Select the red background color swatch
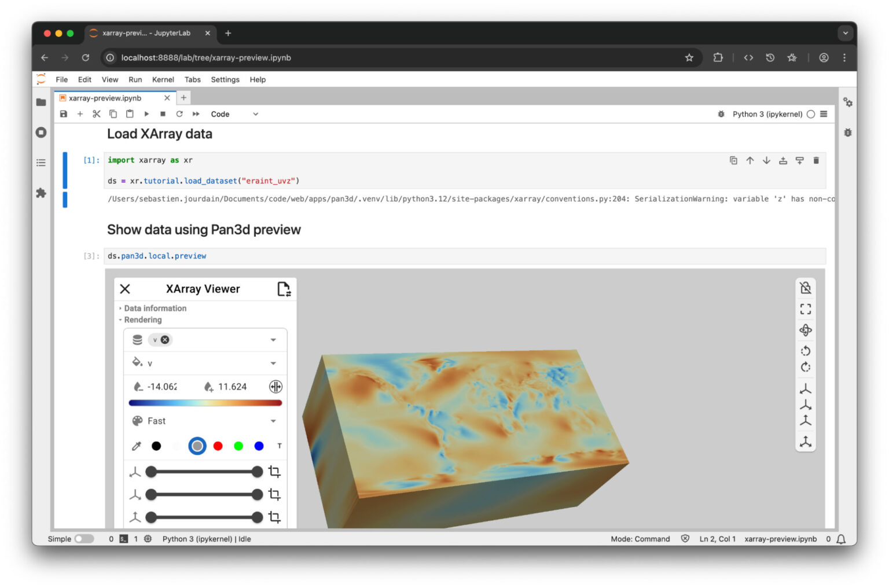 [x=218, y=446]
